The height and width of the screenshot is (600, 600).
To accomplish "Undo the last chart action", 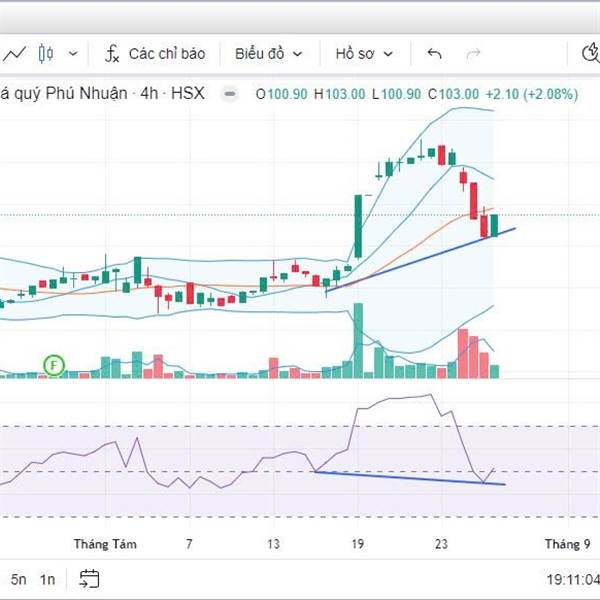I will 434,54.
